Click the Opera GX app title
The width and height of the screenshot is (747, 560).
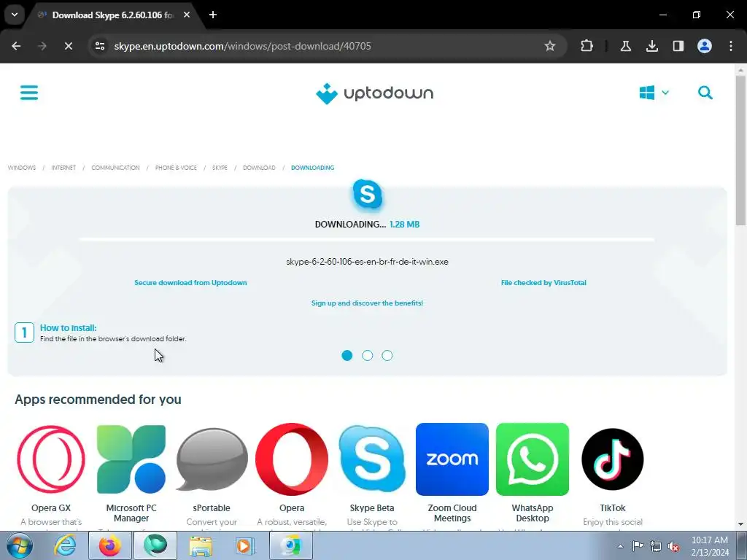51,508
